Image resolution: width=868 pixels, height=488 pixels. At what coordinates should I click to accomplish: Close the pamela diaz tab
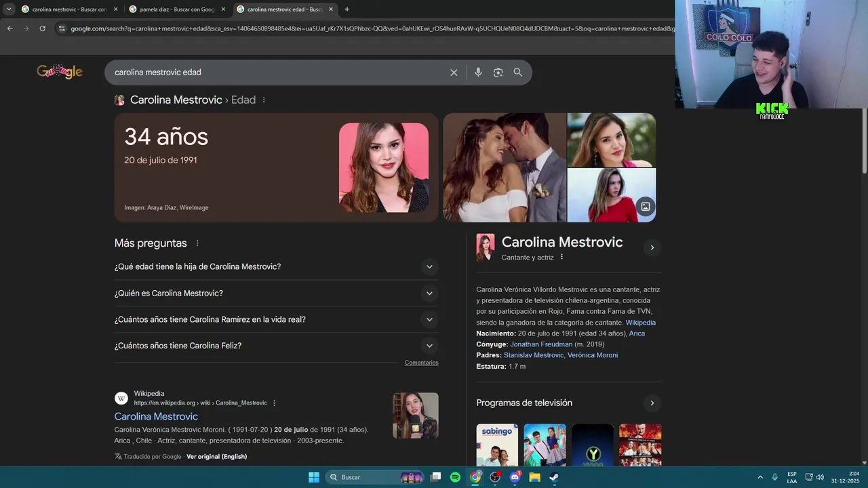point(223,9)
